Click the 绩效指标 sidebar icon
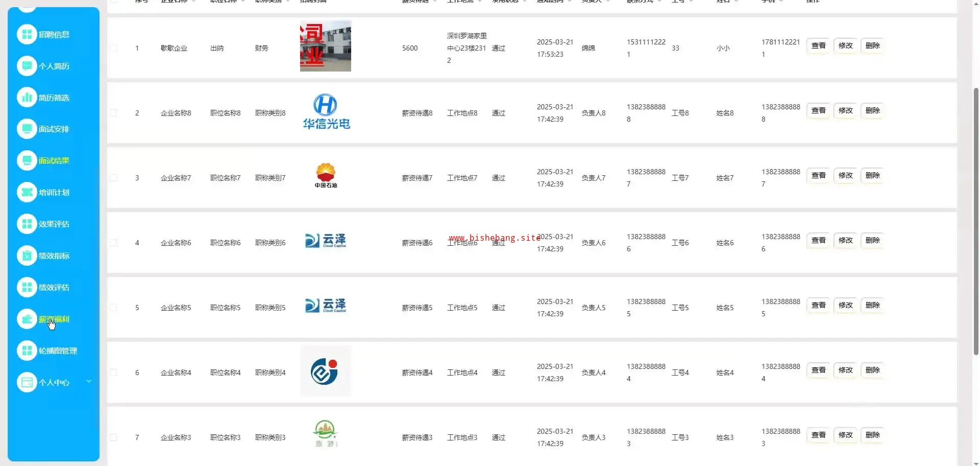 [27, 255]
